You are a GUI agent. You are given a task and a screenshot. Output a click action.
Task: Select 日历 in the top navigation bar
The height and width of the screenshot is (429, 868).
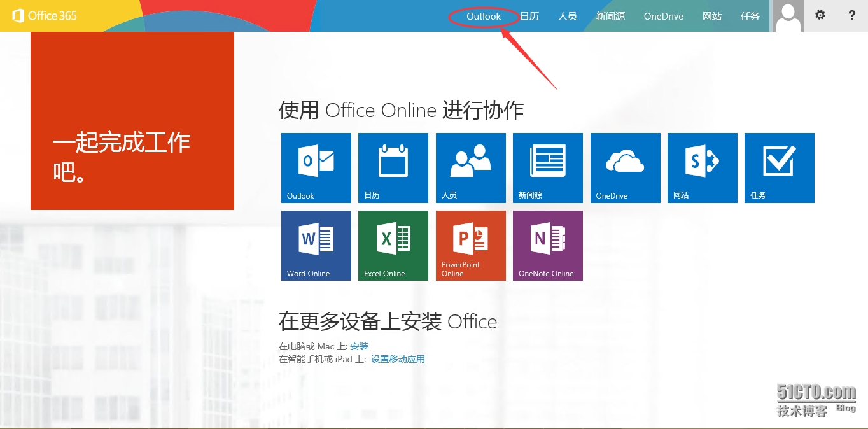(529, 17)
